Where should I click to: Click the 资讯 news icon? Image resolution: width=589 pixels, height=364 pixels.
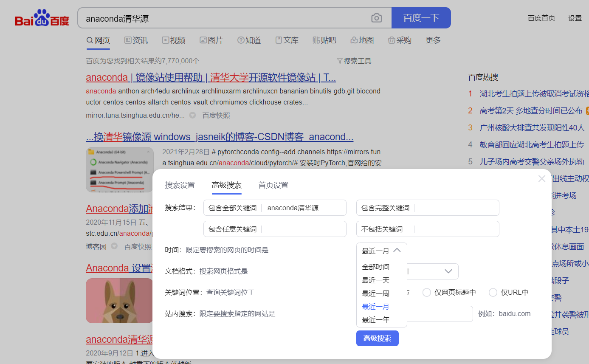[128, 40]
